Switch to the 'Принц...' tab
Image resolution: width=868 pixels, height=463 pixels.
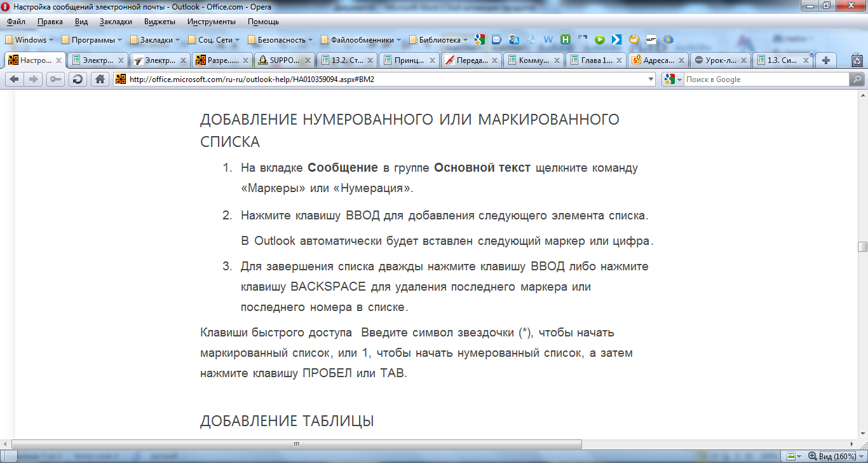tap(409, 60)
